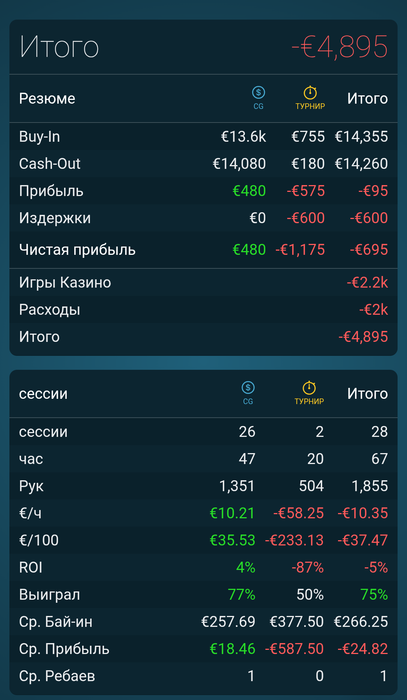Tap the large Итого title
Screen dimensions: 407x700
[59, 46]
